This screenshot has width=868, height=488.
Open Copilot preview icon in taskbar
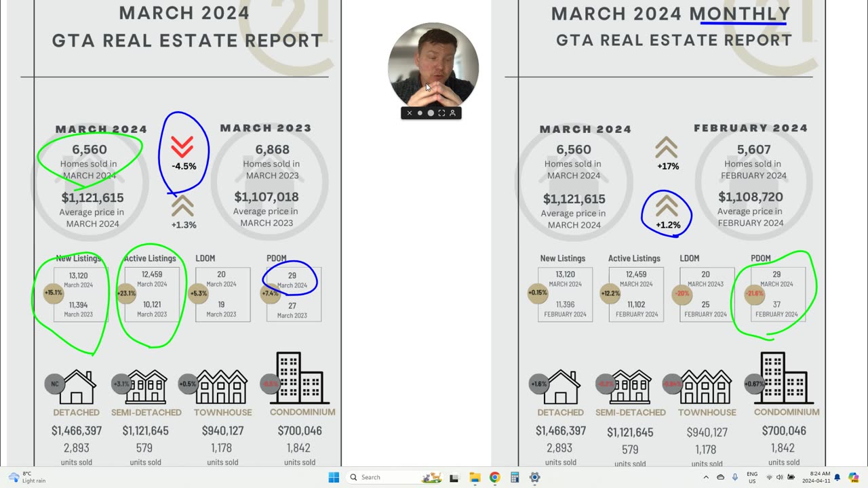tap(854, 477)
